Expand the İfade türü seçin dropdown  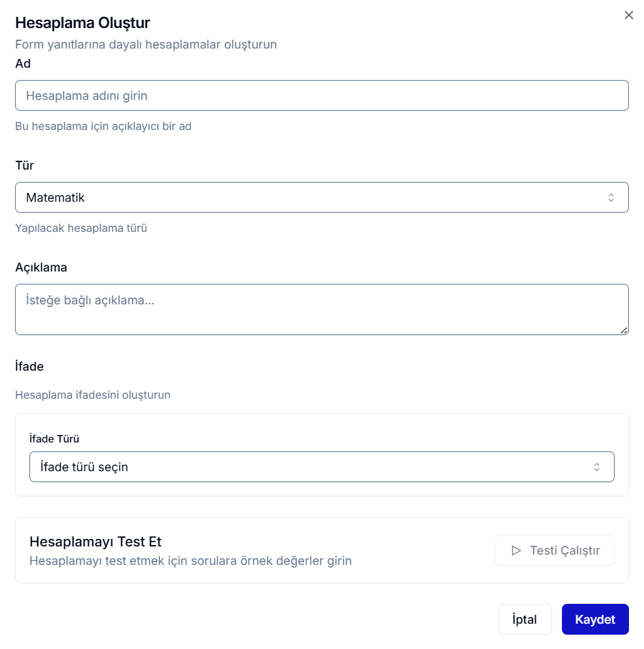tap(321, 467)
